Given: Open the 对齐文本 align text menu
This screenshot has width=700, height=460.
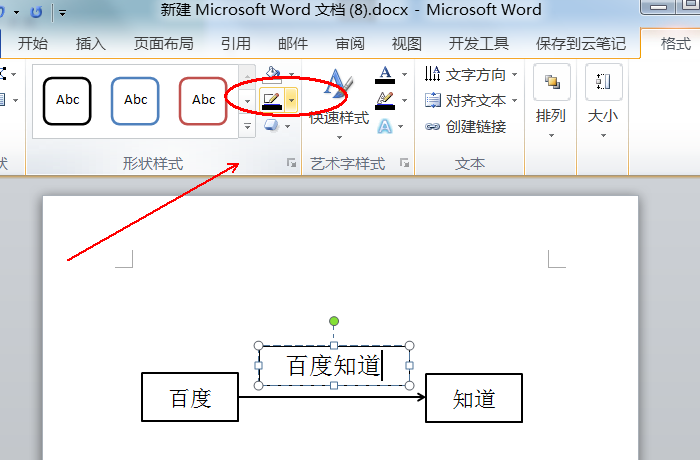Looking at the screenshot, I should [471, 100].
